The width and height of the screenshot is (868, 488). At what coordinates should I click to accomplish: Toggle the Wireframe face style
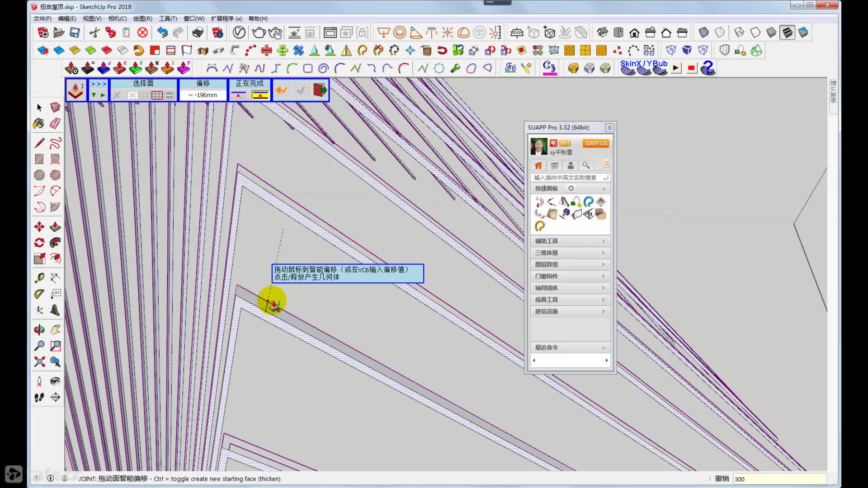point(740,33)
